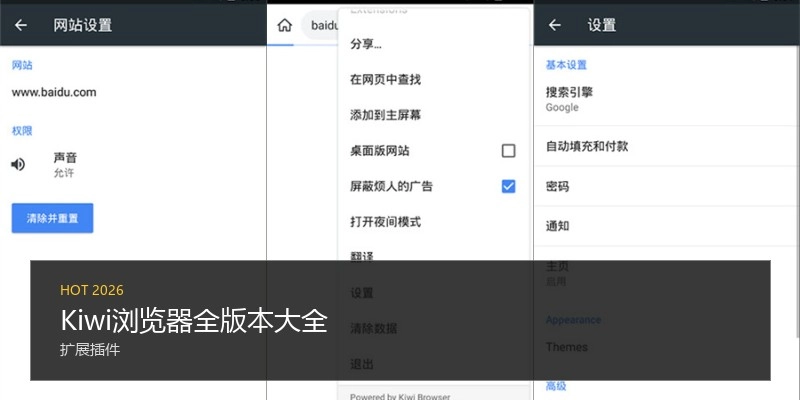The height and width of the screenshot is (400, 800).
Task: Tap the 声音 允许 permission row
Action: (133, 165)
